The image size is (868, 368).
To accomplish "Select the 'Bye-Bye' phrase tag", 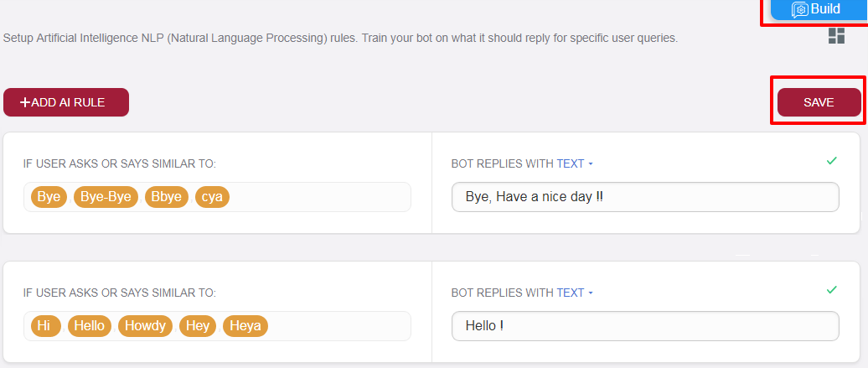I will [106, 198].
